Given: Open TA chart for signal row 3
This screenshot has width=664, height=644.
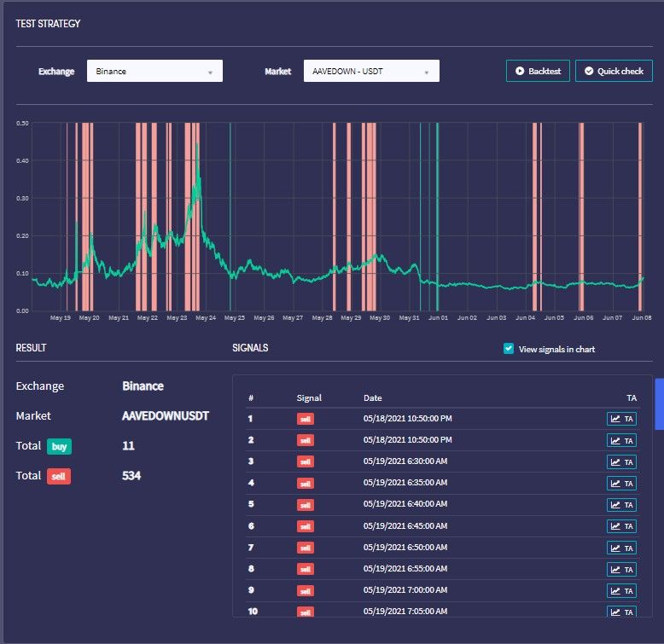Looking at the screenshot, I should tap(621, 462).
